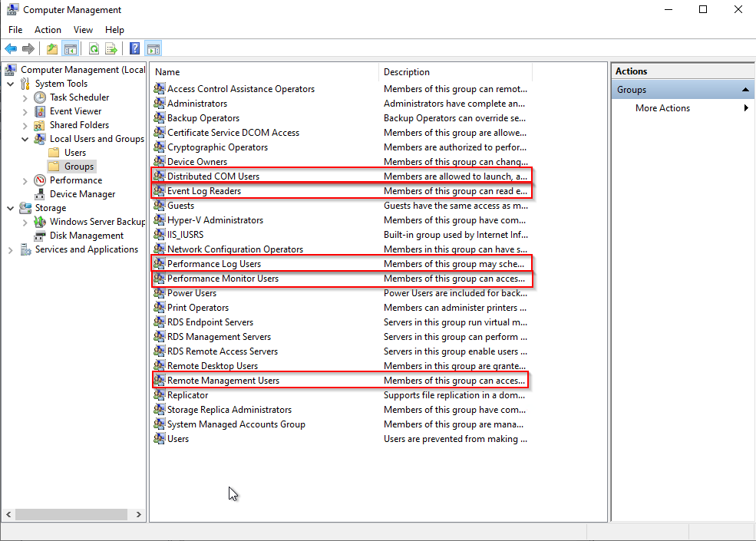Viewport: 756px width, 541px height.
Task: Click the Up One Level folder icon
Action: coord(51,49)
